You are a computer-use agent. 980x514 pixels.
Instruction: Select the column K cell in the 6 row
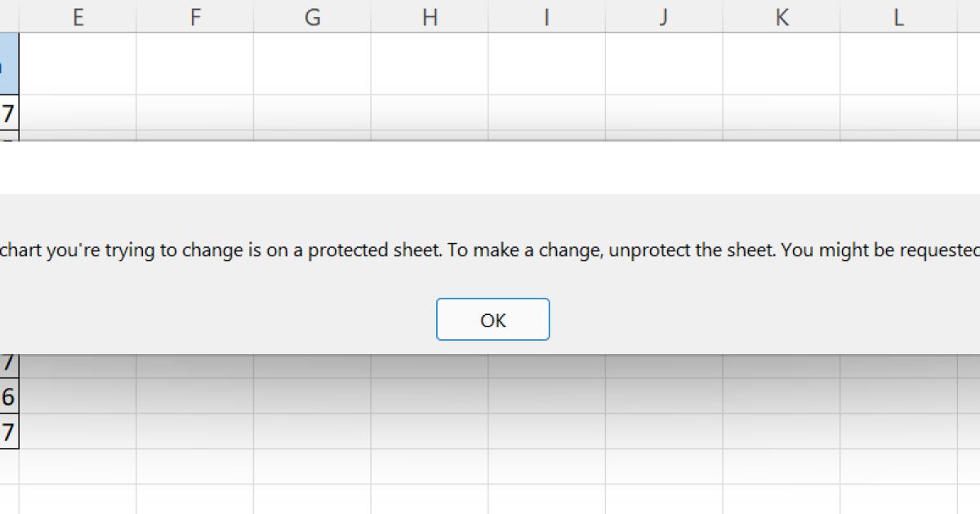pyautogui.click(x=782, y=397)
